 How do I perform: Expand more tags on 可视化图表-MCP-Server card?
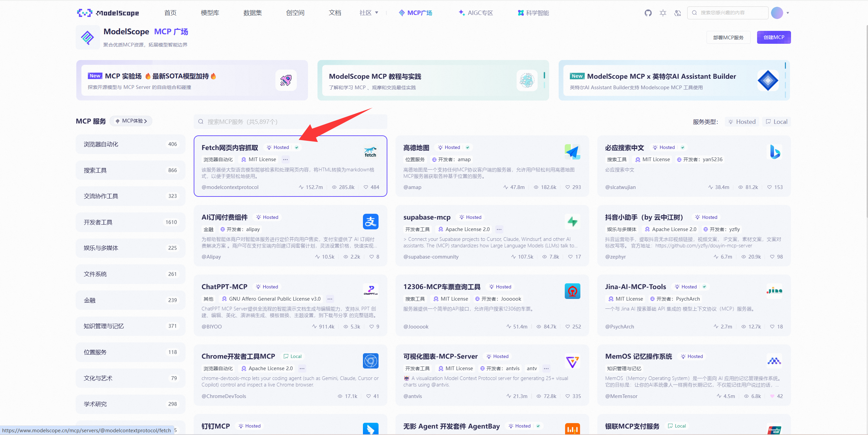pyautogui.click(x=546, y=368)
